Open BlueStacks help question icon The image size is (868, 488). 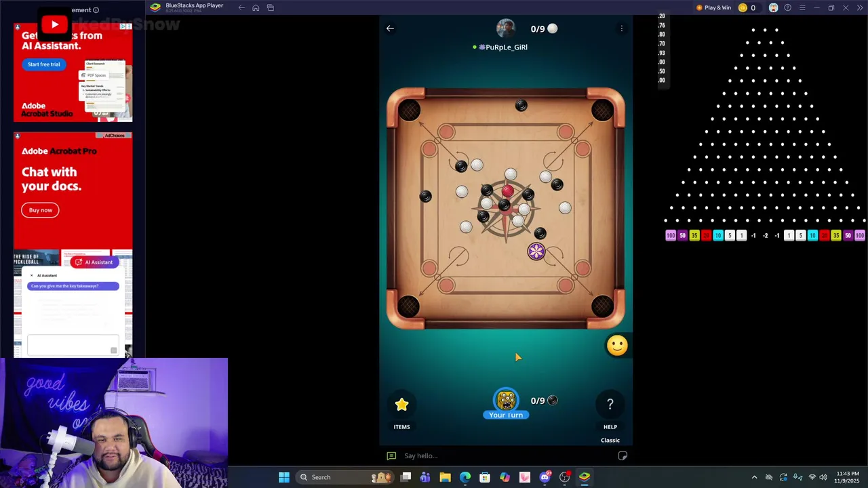pyautogui.click(x=787, y=7)
